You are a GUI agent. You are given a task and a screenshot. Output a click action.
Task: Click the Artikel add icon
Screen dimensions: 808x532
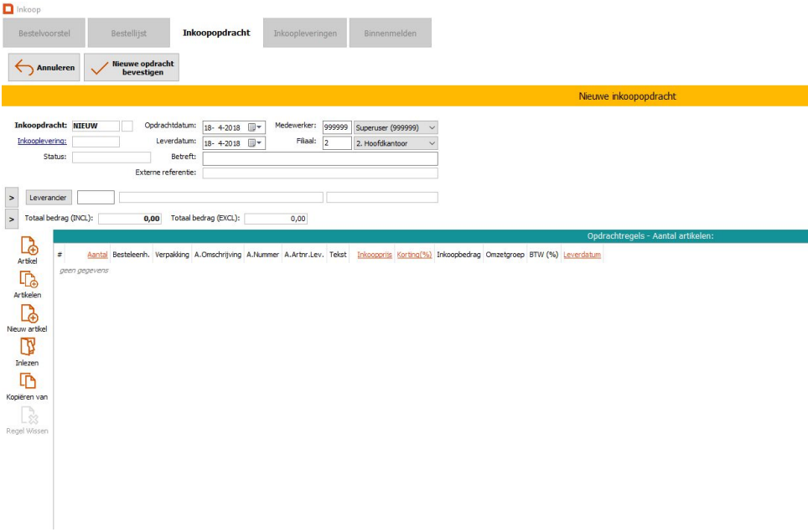click(x=28, y=245)
